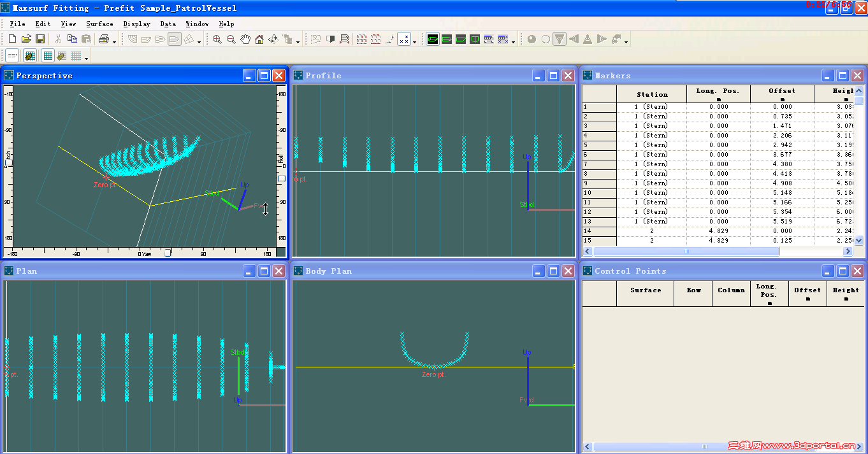Viewport: 868px width, 454px height.
Task: Toggle the highlighted funnel render button
Action: pyautogui.click(x=559, y=39)
